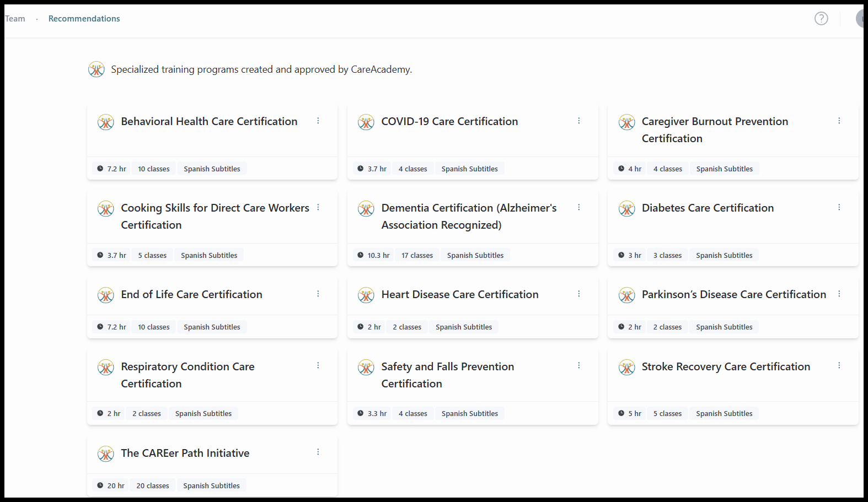Open more options for Respiratory Condition Care Certification
The height and width of the screenshot is (502, 868).
click(318, 365)
